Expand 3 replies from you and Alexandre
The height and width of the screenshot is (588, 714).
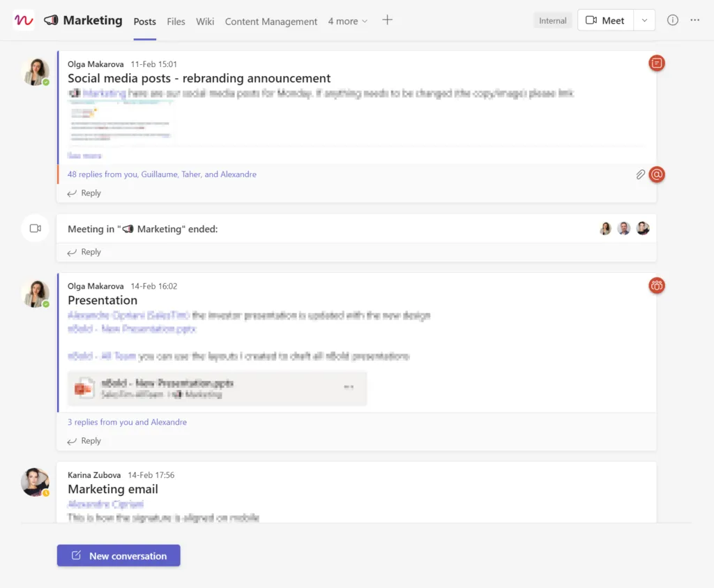[127, 422]
